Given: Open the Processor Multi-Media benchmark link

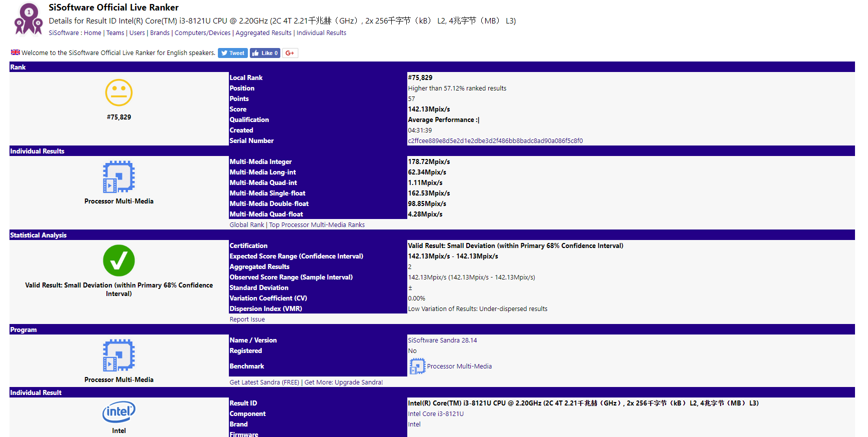Looking at the screenshot, I should click(459, 366).
